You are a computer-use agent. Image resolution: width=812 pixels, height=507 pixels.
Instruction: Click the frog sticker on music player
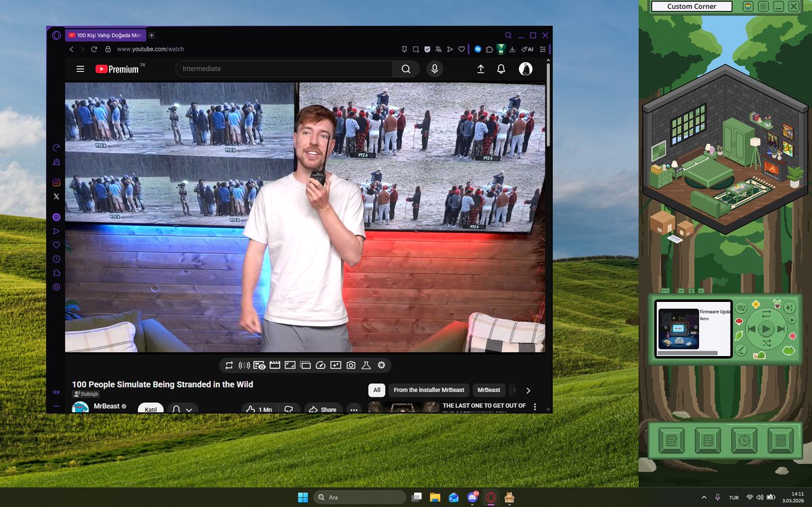pos(789,350)
